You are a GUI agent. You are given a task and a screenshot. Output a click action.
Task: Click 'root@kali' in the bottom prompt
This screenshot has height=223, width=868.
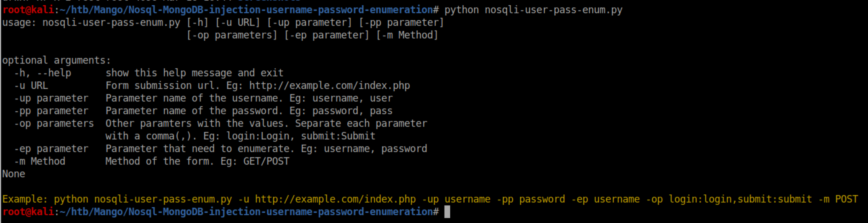(28, 212)
